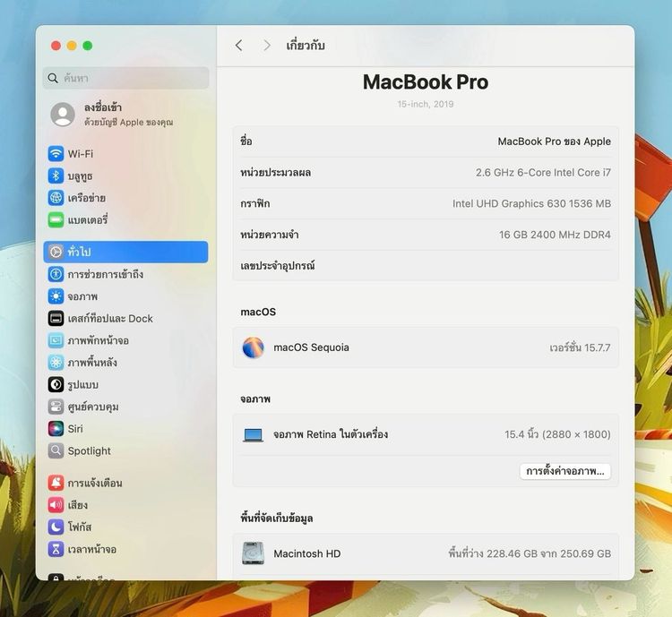
Task: Open Control Center (ศูนย์ควบคุม) icon
Action: point(56,407)
